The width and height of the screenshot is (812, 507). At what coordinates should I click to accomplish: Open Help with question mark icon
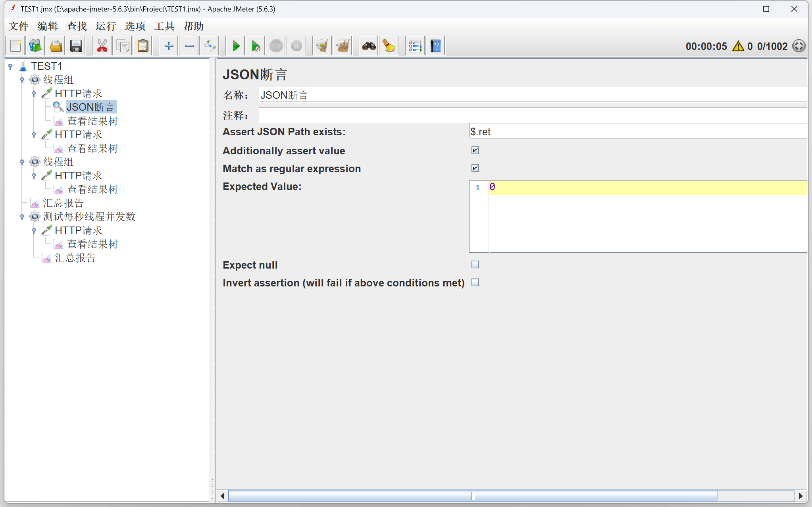pos(435,46)
